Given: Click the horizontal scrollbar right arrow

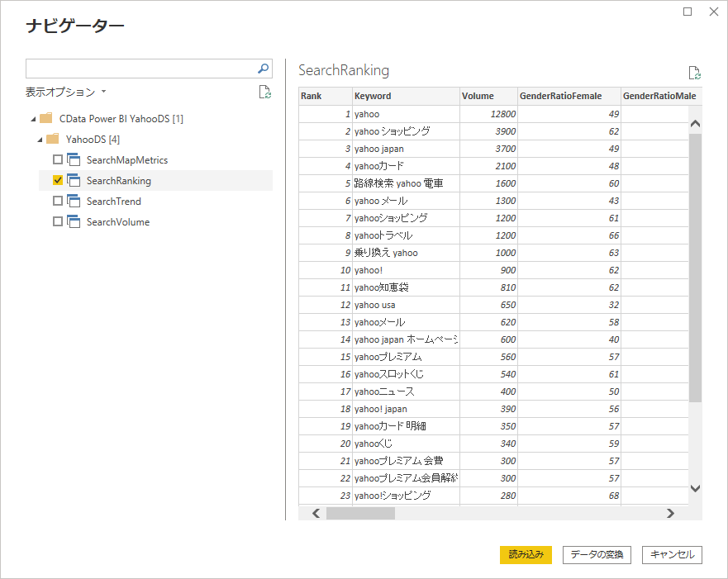Looking at the screenshot, I should 670,513.
